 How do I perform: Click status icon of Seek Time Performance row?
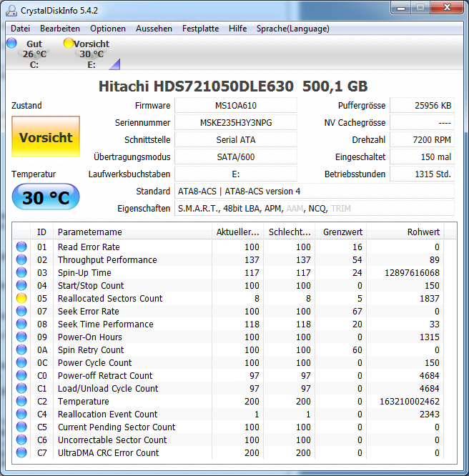pyautogui.click(x=21, y=324)
